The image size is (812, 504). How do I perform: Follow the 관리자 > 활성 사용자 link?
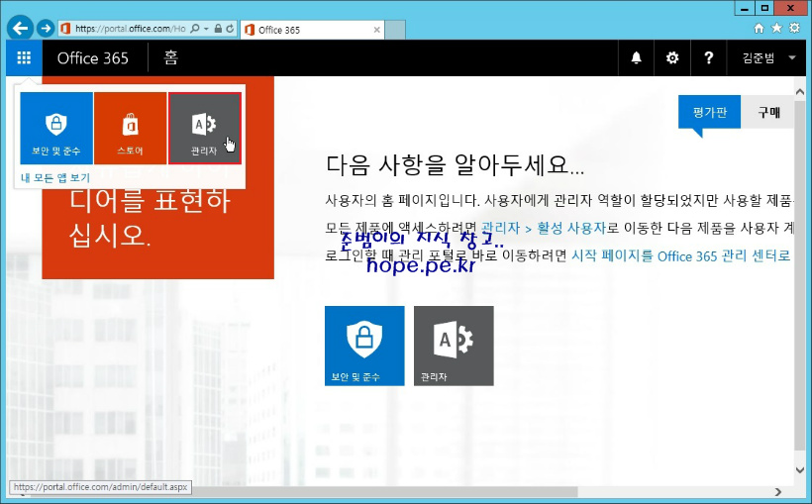point(543,228)
